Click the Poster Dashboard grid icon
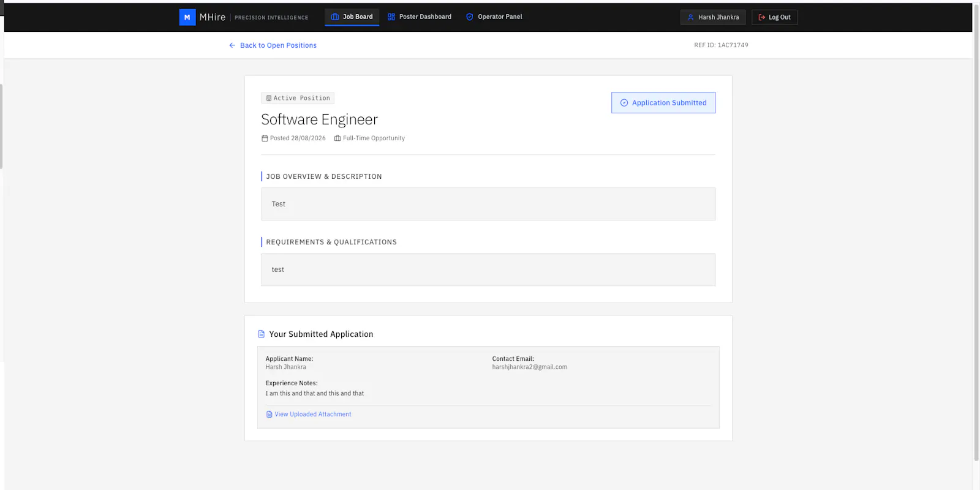 click(x=391, y=17)
